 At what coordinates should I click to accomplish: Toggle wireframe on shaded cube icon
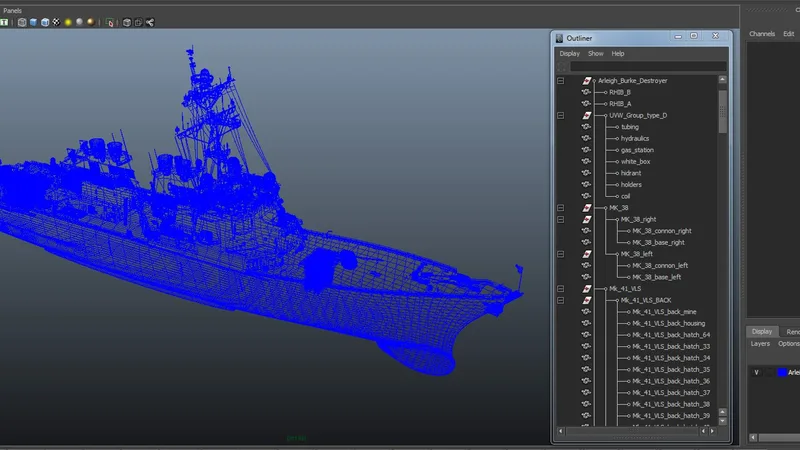[45, 22]
